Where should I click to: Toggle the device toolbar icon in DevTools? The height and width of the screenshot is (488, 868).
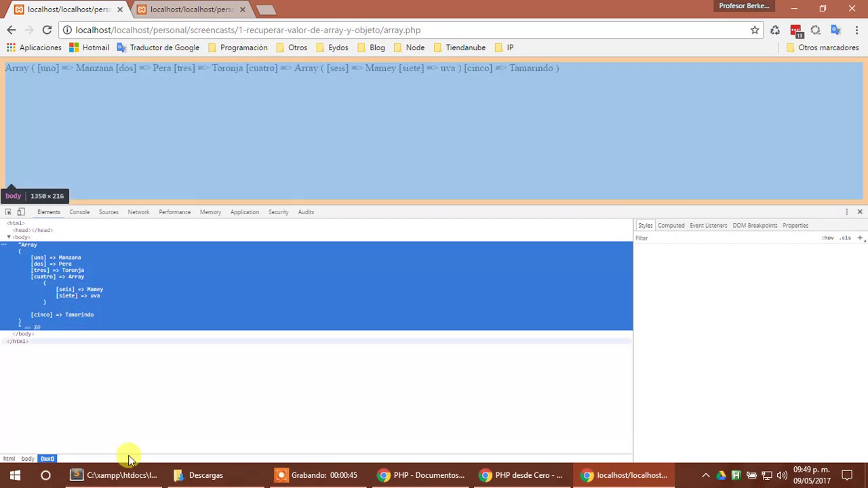[21, 212]
